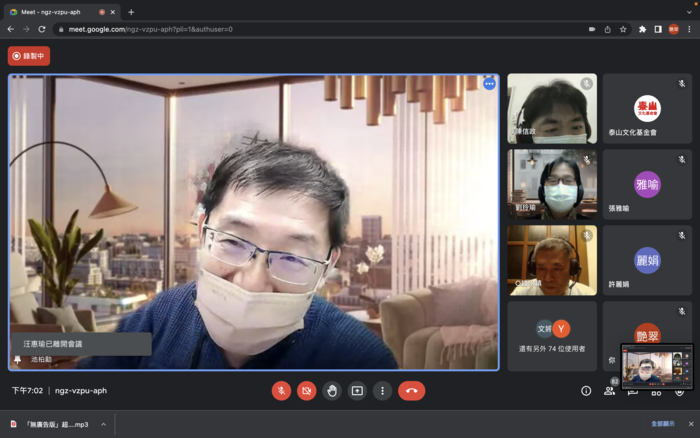Click the blue options button on main video
The height and width of the screenshot is (438, 700).
tap(489, 84)
